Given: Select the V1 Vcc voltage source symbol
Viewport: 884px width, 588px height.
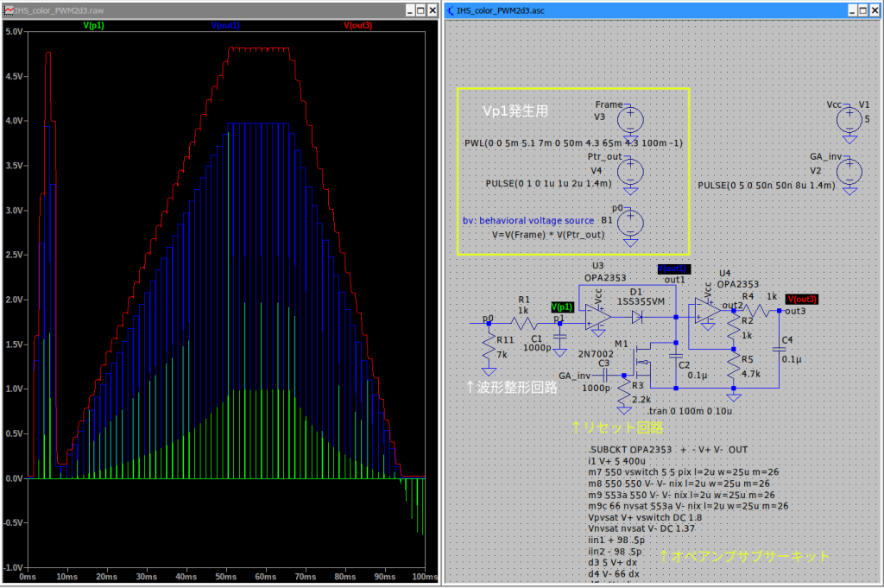Looking at the screenshot, I should pos(849,119).
